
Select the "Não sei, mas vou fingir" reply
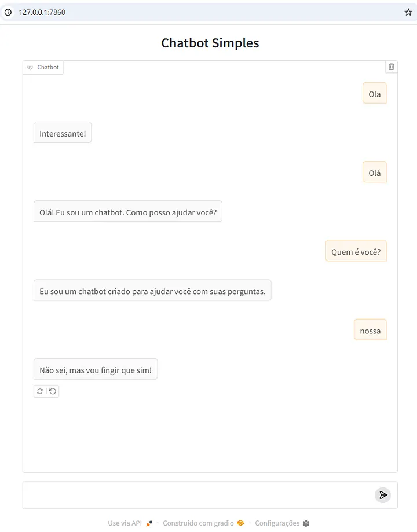click(x=96, y=370)
